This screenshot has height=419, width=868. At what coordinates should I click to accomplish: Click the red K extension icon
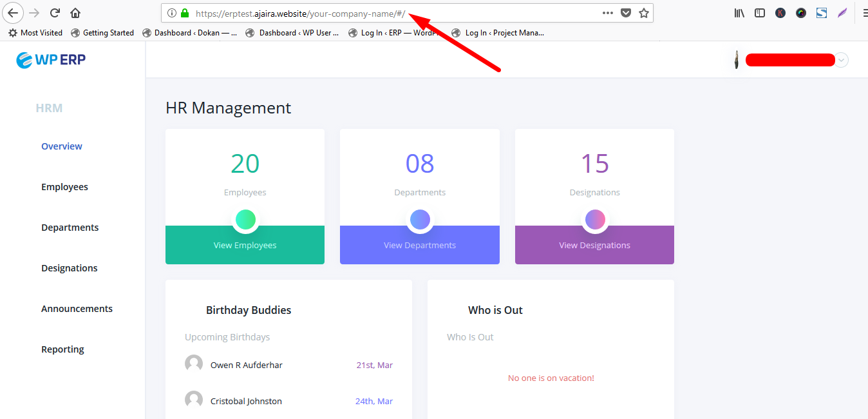(x=780, y=13)
